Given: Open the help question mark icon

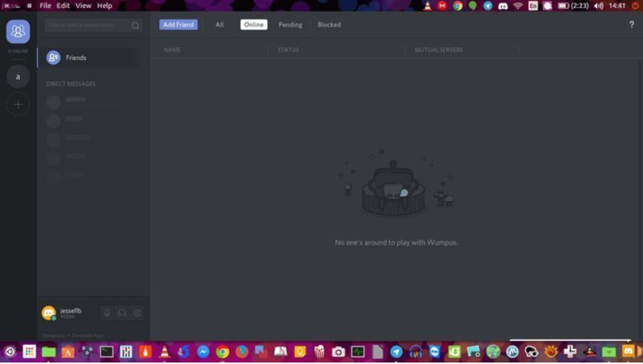Looking at the screenshot, I should point(631,24).
